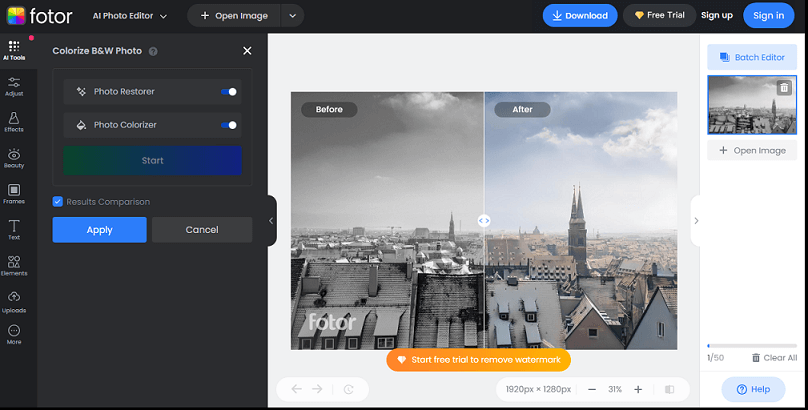Click the Photo Restorer label
This screenshot has height=410, width=808.
(124, 92)
